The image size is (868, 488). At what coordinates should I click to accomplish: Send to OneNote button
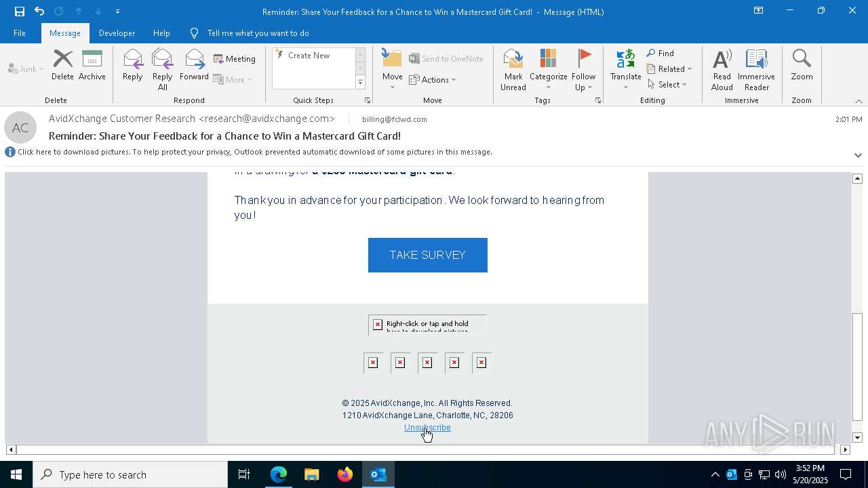point(446,59)
